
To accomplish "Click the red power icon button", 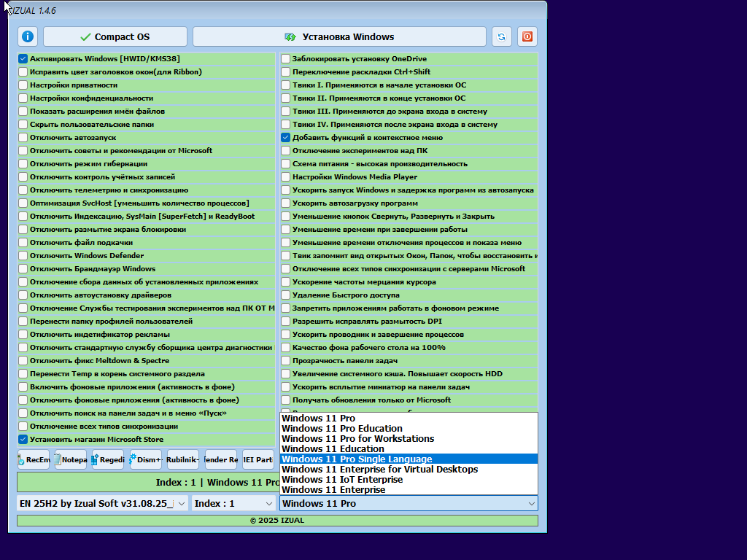I will click(x=527, y=36).
